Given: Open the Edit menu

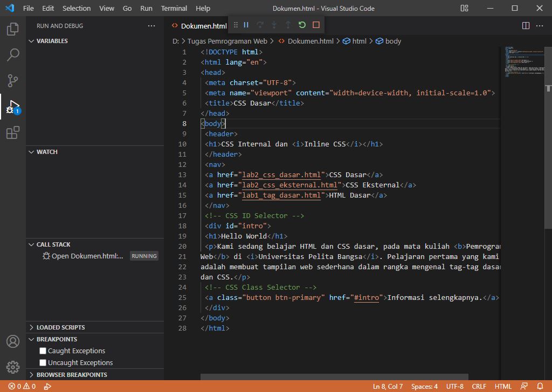Looking at the screenshot, I should point(48,8).
